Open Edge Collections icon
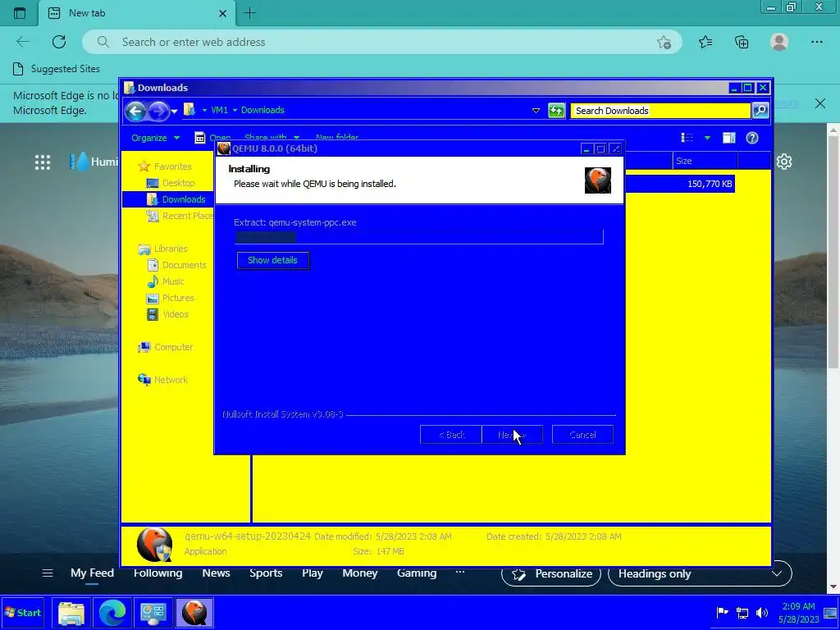 coord(742,42)
